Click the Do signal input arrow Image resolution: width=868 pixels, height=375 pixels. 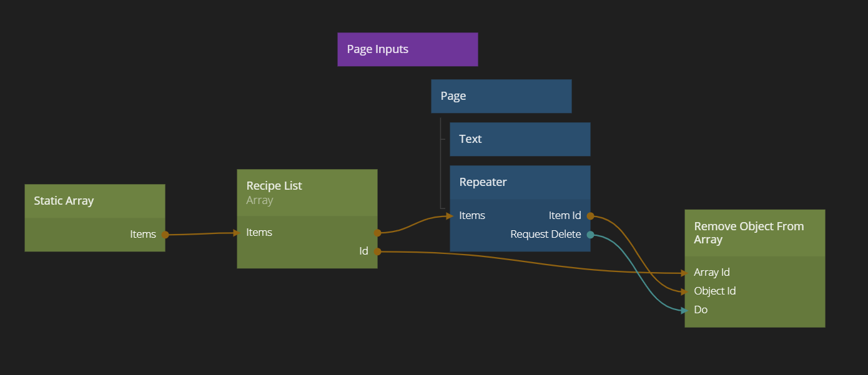click(684, 310)
